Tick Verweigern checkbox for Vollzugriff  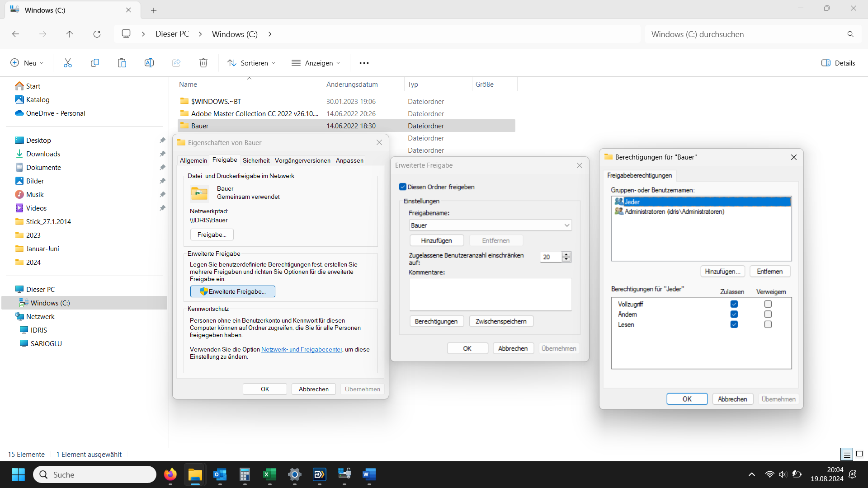[x=768, y=304]
